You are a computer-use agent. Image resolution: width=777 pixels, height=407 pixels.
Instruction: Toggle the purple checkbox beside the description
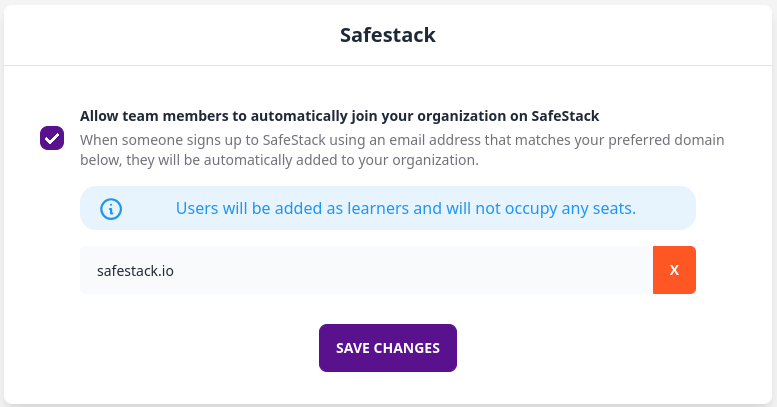click(52, 138)
